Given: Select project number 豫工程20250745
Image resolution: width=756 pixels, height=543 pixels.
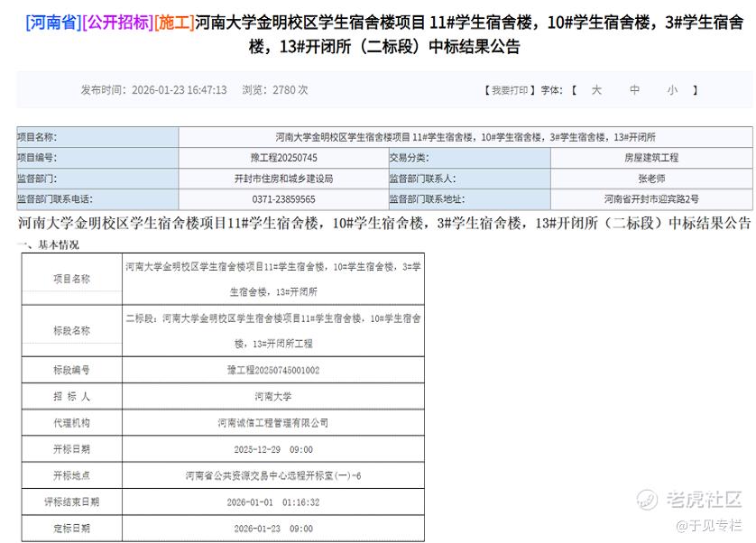Looking at the screenshot, I should [x=283, y=158].
